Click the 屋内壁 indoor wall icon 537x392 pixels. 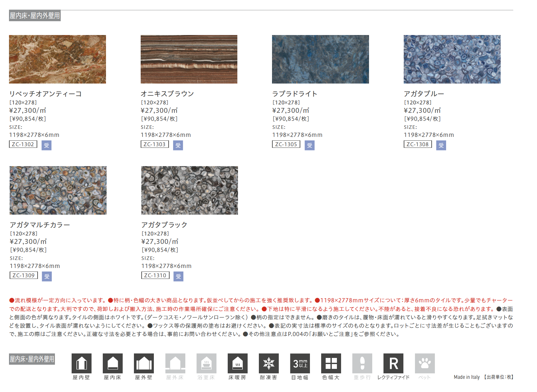click(x=81, y=363)
